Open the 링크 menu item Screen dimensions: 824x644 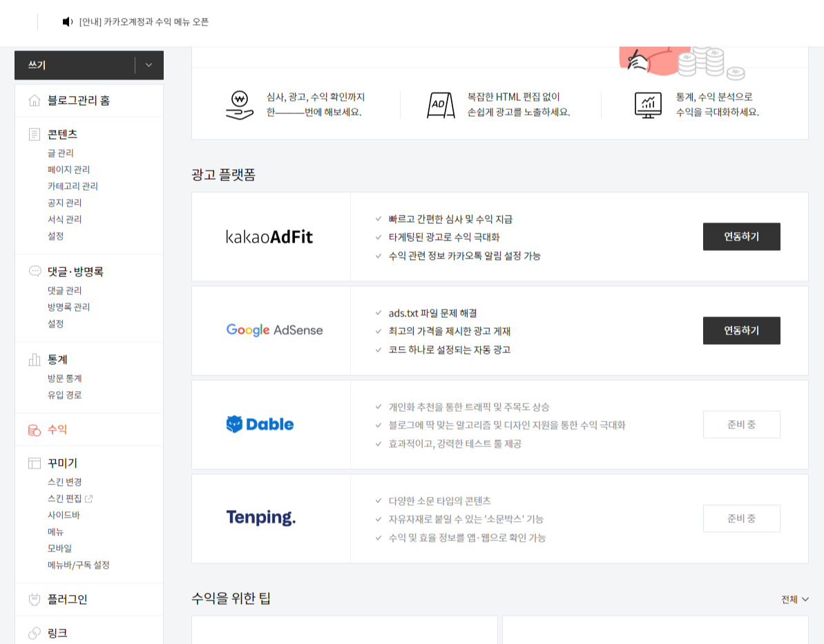pyautogui.click(x=58, y=633)
